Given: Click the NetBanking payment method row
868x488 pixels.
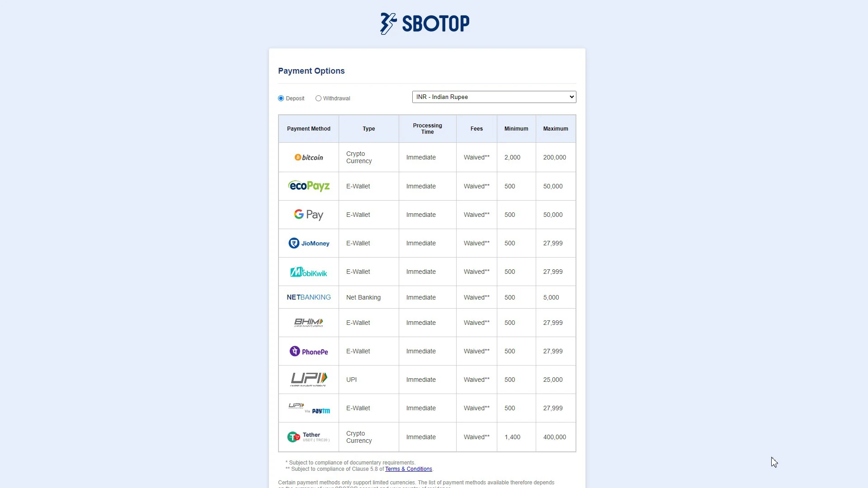Looking at the screenshot, I should pos(426,297).
